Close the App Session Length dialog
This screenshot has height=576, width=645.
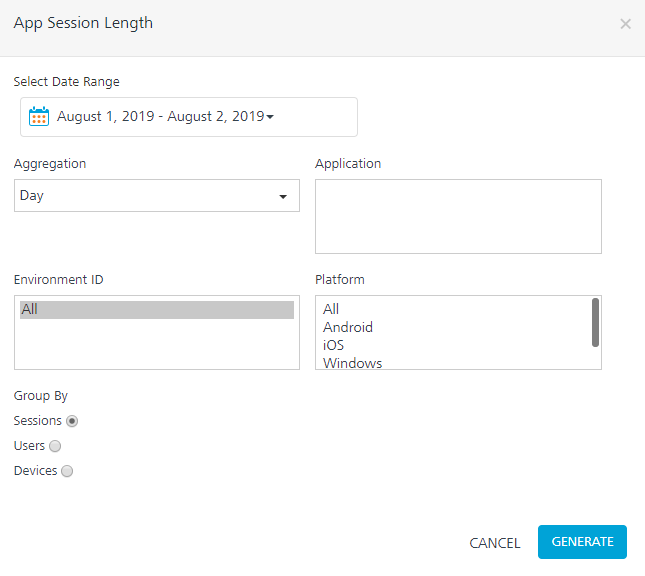click(x=625, y=24)
